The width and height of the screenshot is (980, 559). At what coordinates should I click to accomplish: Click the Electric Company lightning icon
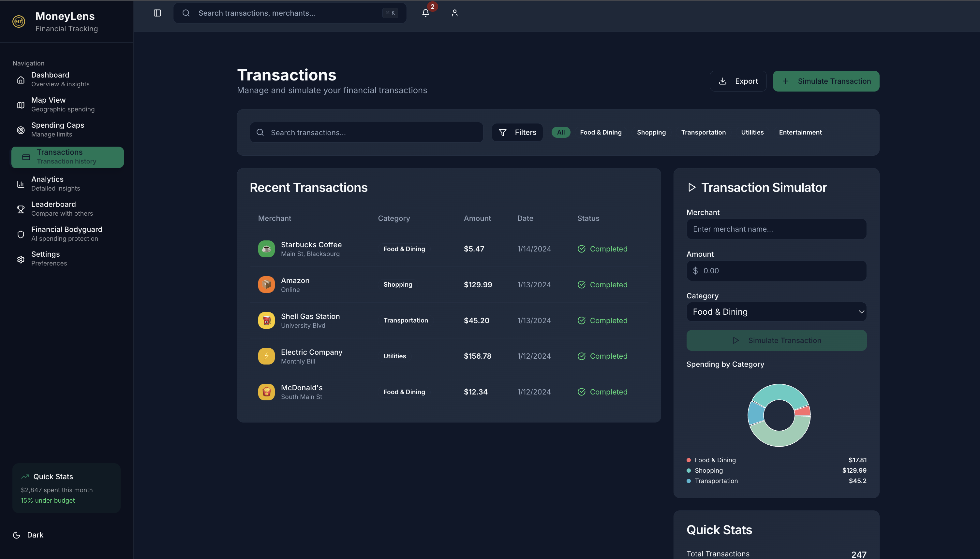[266, 356]
